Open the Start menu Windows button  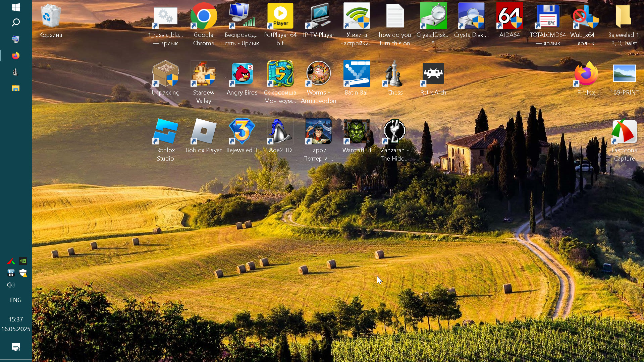pyautogui.click(x=15, y=7)
